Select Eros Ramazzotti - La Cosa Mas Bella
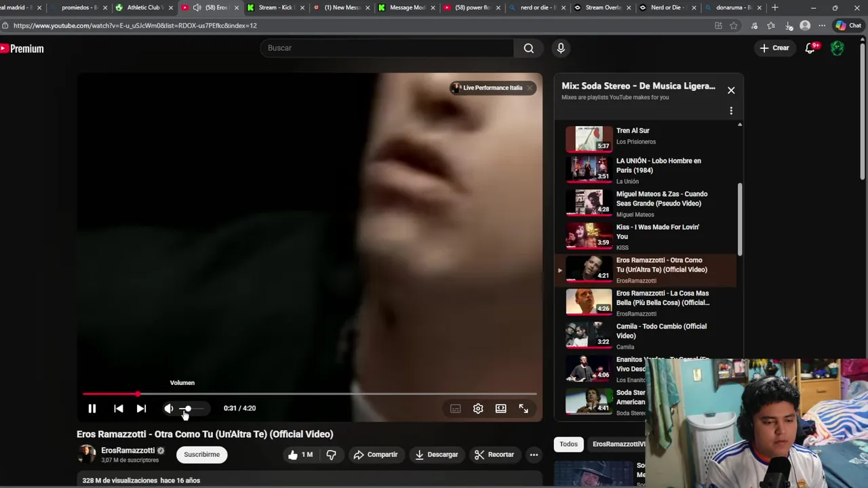This screenshot has width=868, height=488. coord(646,303)
